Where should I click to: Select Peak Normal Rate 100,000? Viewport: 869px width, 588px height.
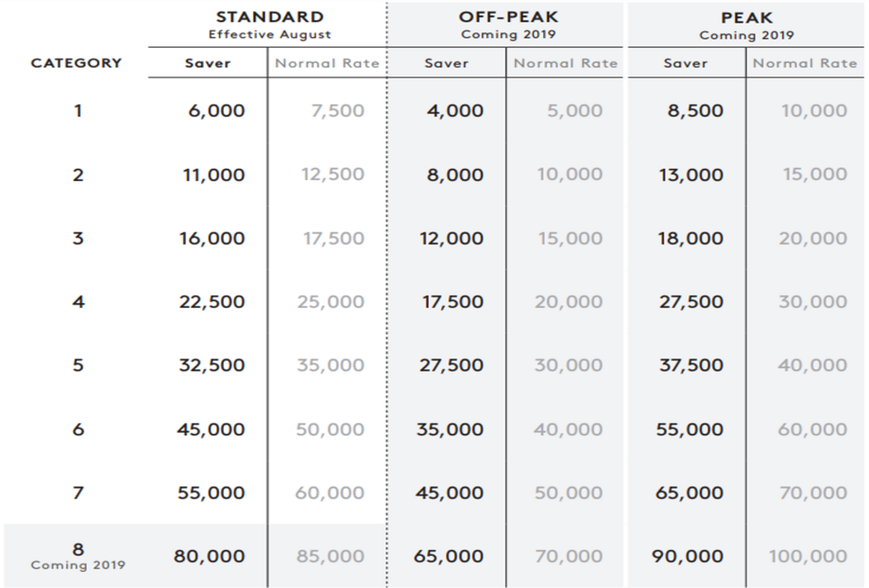click(808, 557)
